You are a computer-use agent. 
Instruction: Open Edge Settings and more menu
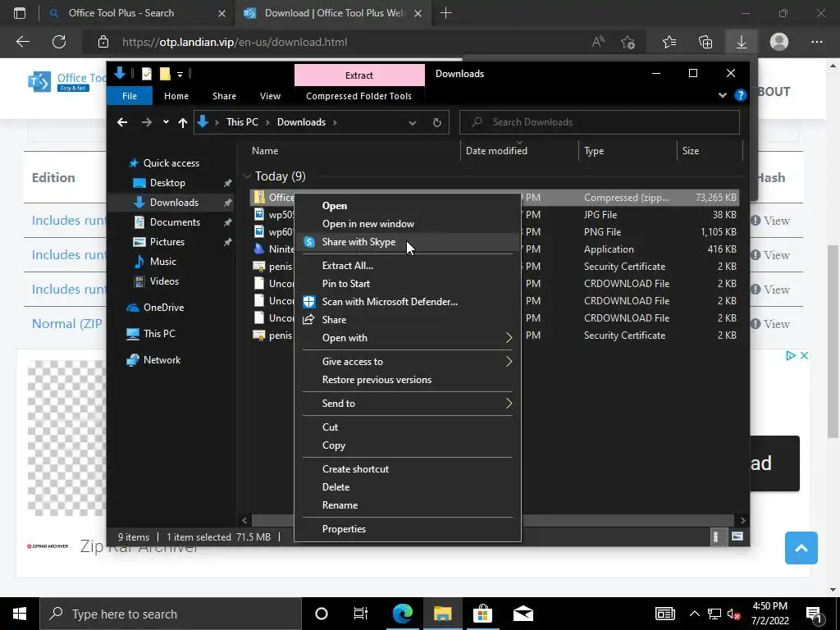click(x=816, y=42)
